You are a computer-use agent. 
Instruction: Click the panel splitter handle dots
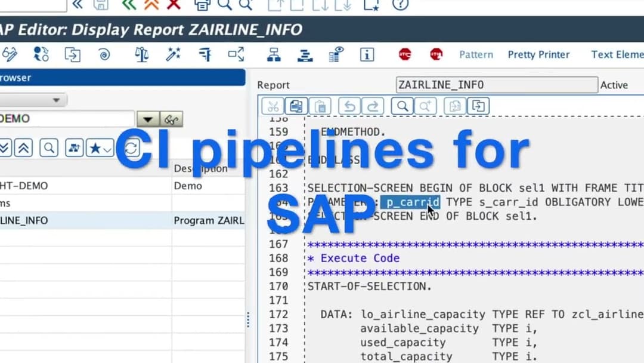(248, 319)
